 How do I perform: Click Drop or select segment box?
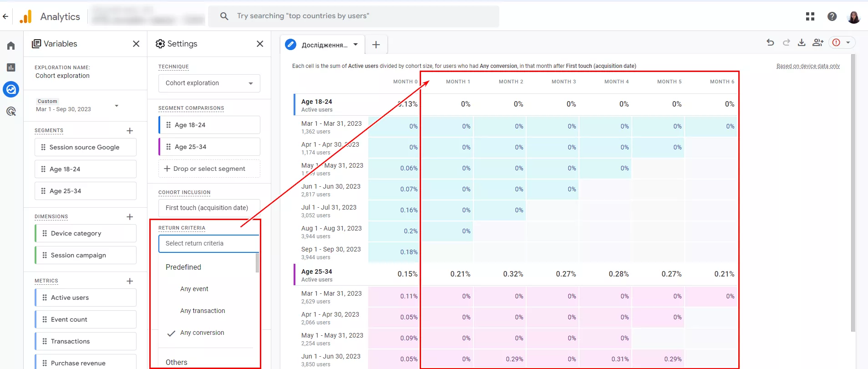click(x=209, y=169)
